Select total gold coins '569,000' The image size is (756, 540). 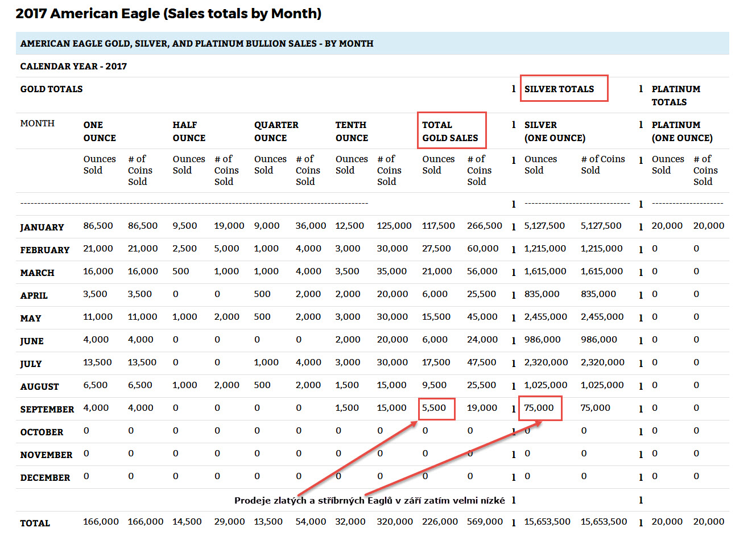coord(485,522)
